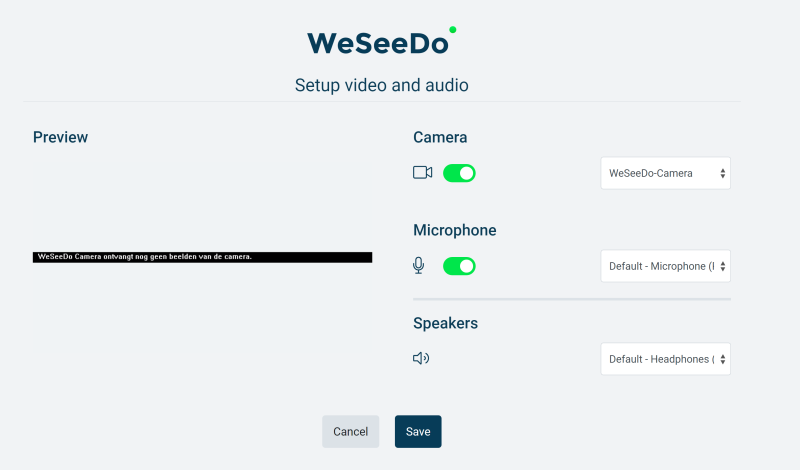The width and height of the screenshot is (800, 470).
Task: Save the video and audio setup
Action: click(x=418, y=431)
